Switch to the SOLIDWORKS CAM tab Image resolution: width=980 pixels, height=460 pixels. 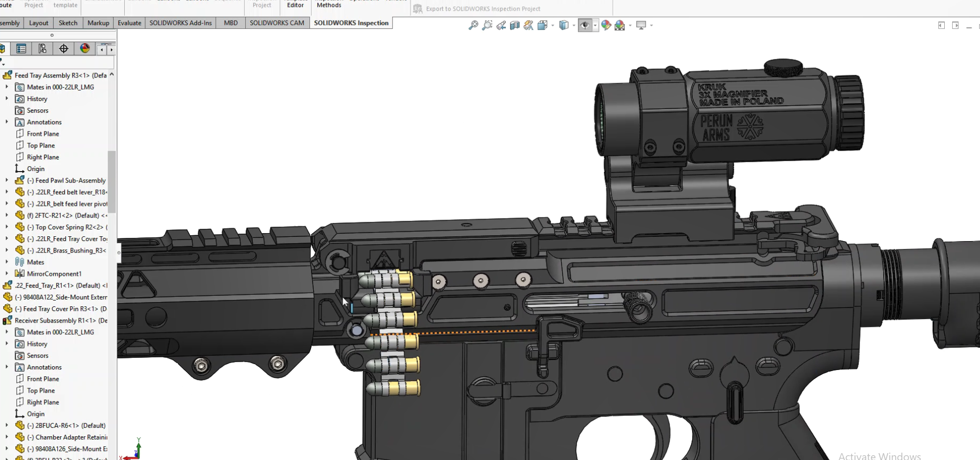(x=277, y=23)
